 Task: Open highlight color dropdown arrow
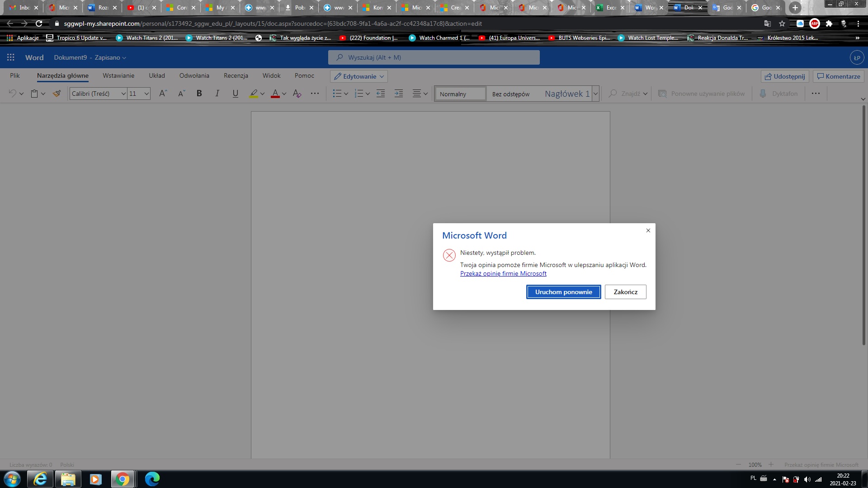click(262, 94)
